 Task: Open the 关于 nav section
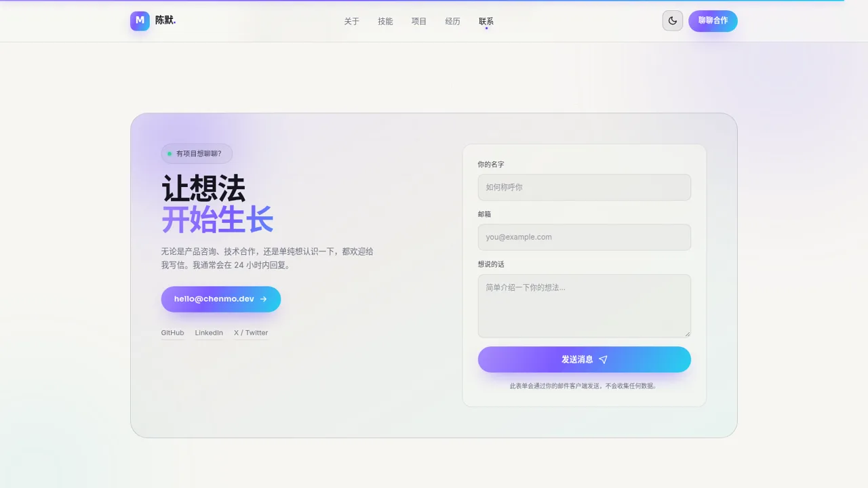pyautogui.click(x=352, y=22)
